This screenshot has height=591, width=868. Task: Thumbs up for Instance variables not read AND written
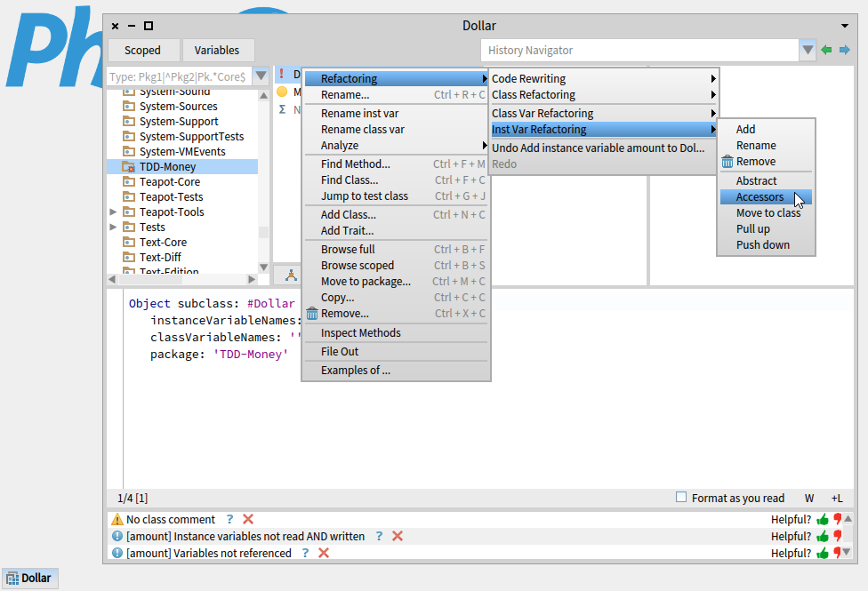[x=823, y=536]
